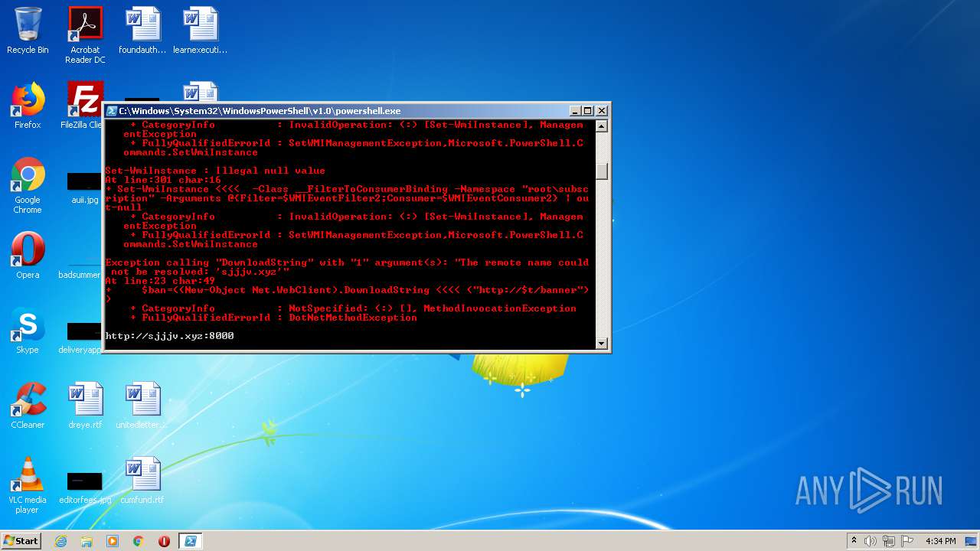Open the volume speaker tray icon
This screenshot has height=551, width=980.
pyautogui.click(x=871, y=541)
